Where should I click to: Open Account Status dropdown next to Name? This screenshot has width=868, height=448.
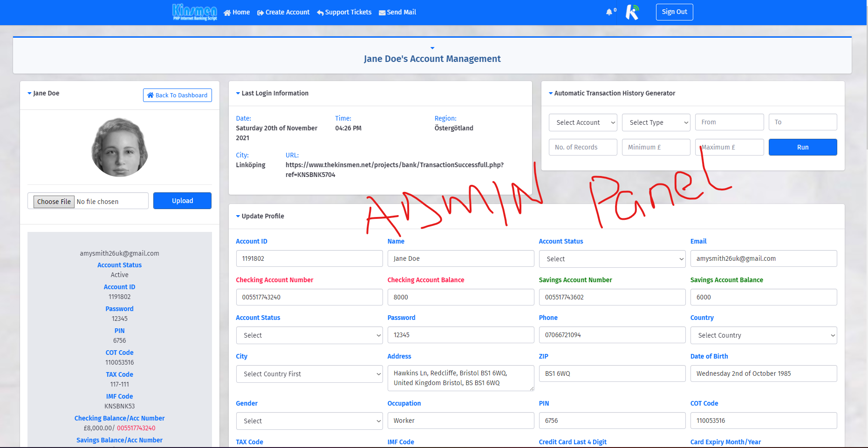612,259
